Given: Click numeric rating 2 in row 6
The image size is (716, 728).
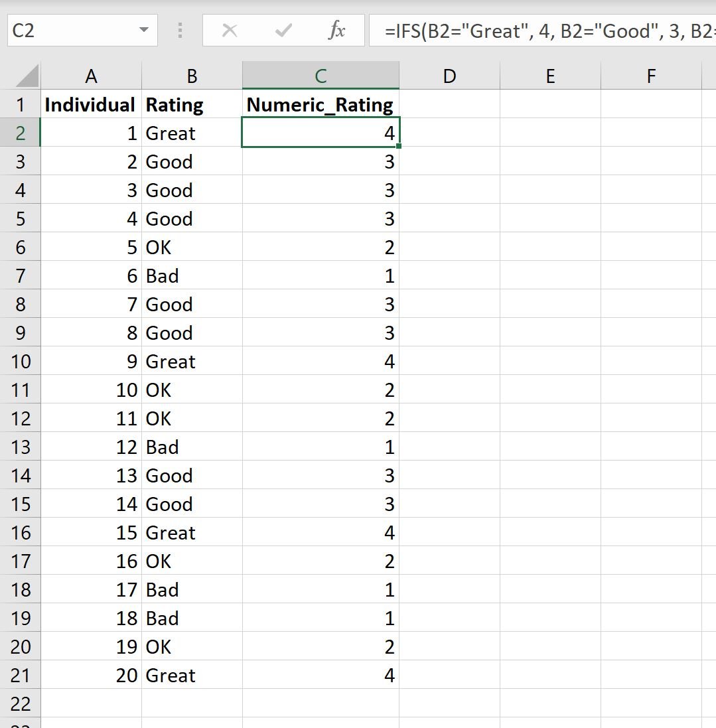Looking at the screenshot, I should tap(321, 247).
